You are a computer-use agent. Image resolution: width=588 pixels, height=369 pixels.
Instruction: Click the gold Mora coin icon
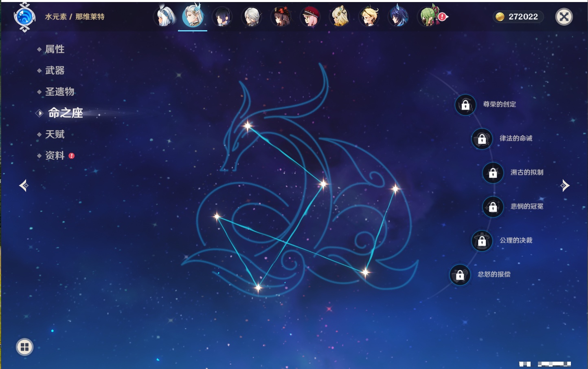point(500,17)
